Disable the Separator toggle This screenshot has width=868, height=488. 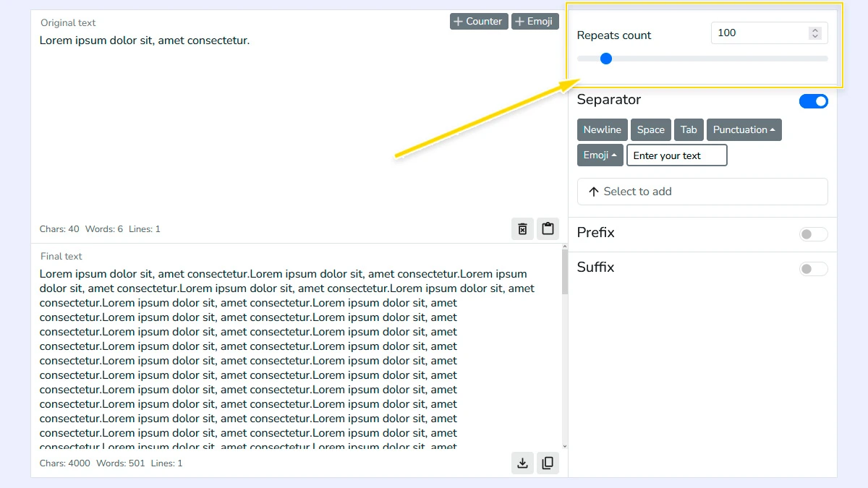tap(814, 101)
